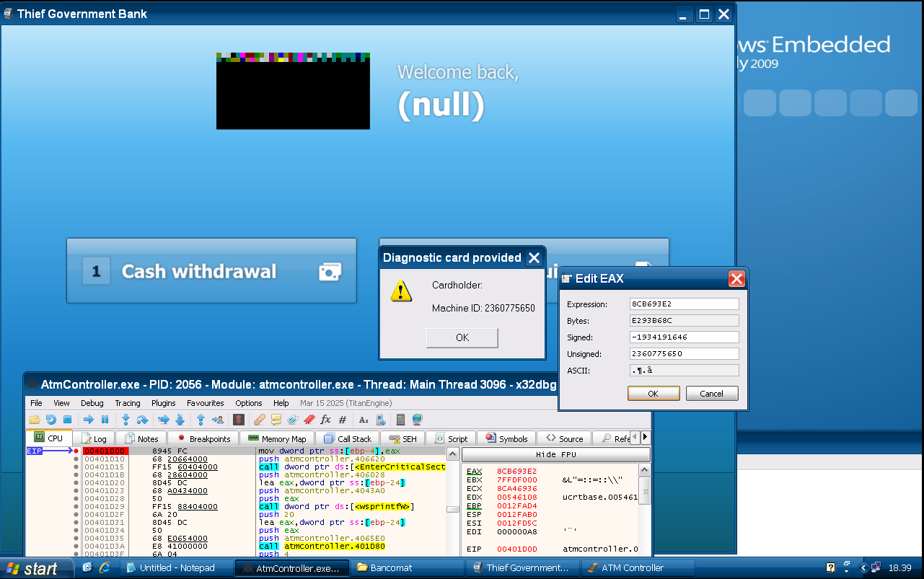The height and width of the screenshot is (579, 924).
Task: Switch to the SEH tab
Action: pyautogui.click(x=402, y=438)
